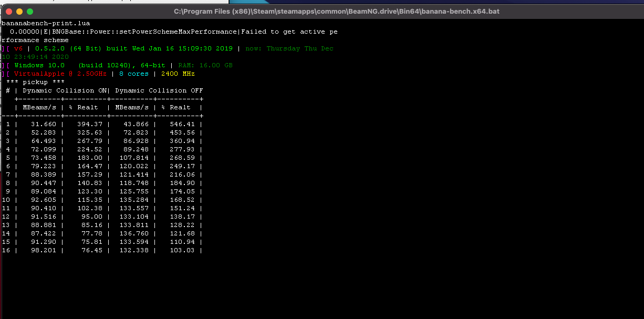The width and height of the screenshot is (644, 319).
Task: Click value 91.516 in row 12
Action: pyautogui.click(x=44, y=217)
